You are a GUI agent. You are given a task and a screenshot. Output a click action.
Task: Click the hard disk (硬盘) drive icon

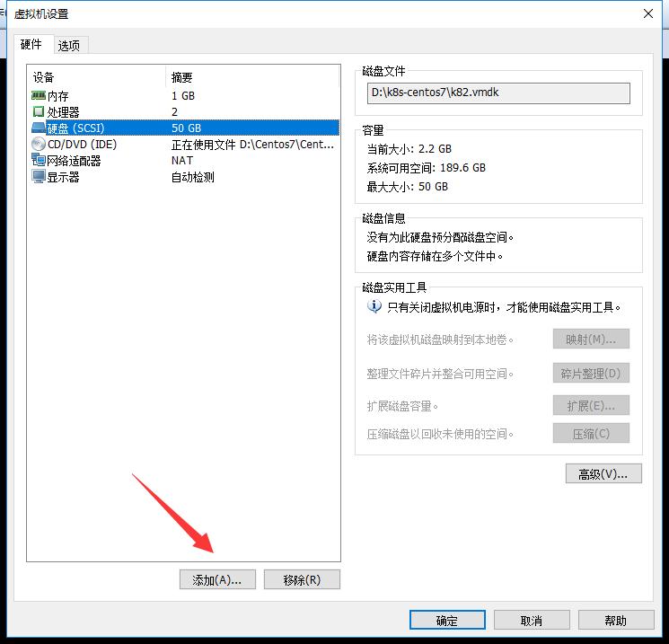(39, 128)
